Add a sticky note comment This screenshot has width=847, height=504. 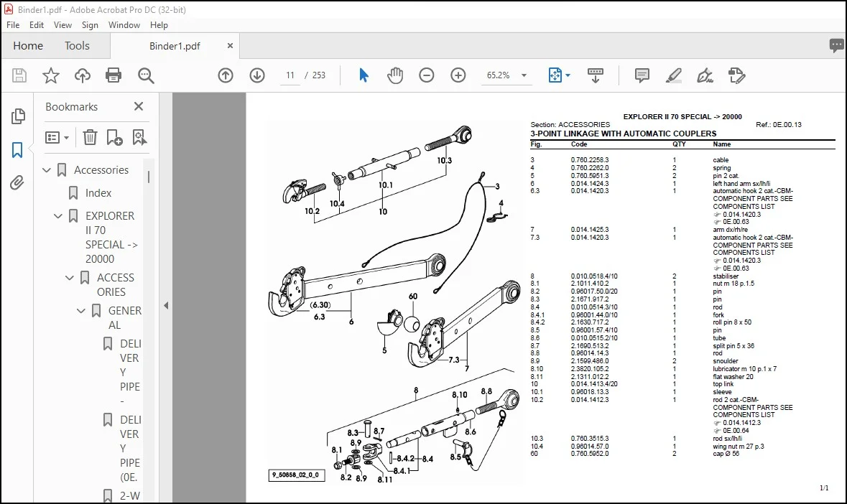(642, 75)
